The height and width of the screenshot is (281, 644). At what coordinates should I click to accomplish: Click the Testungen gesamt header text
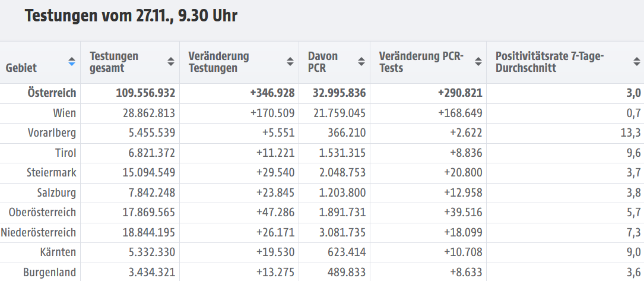(114, 62)
